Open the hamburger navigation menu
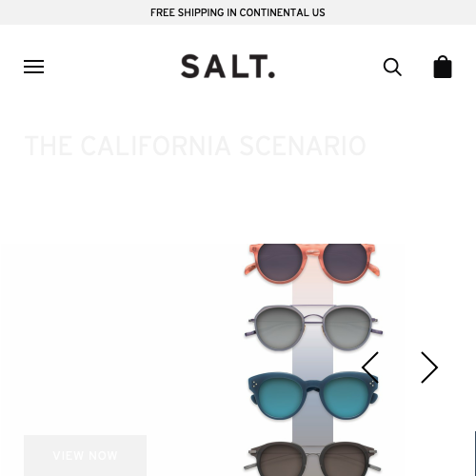 (x=33, y=67)
